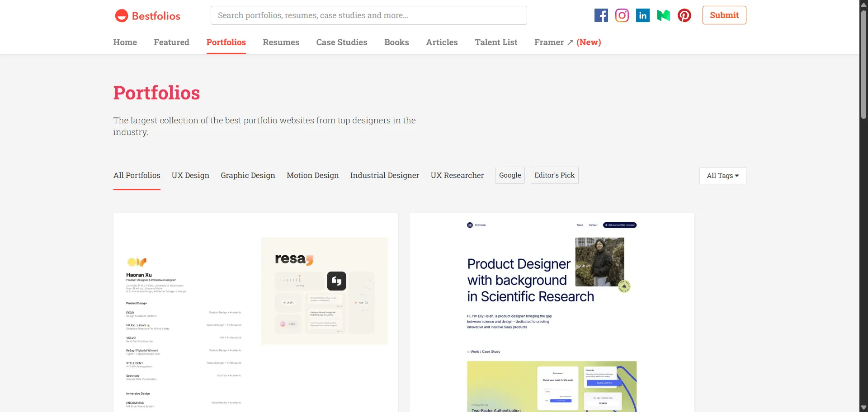Go to the Talent List page

click(x=496, y=42)
